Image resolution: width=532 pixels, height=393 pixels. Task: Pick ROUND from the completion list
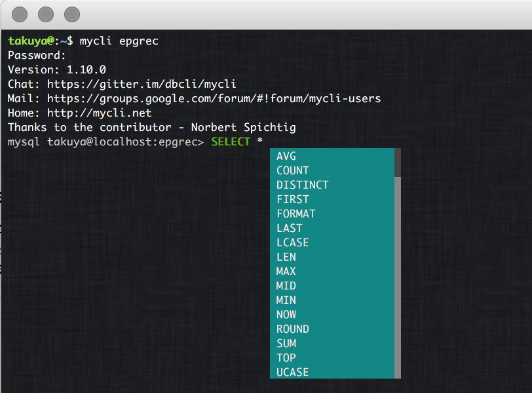[x=332, y=329]
